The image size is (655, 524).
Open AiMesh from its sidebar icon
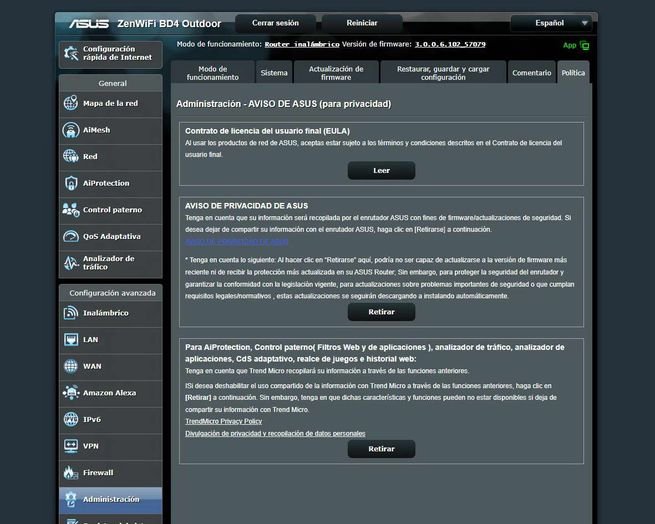(70, 130)
